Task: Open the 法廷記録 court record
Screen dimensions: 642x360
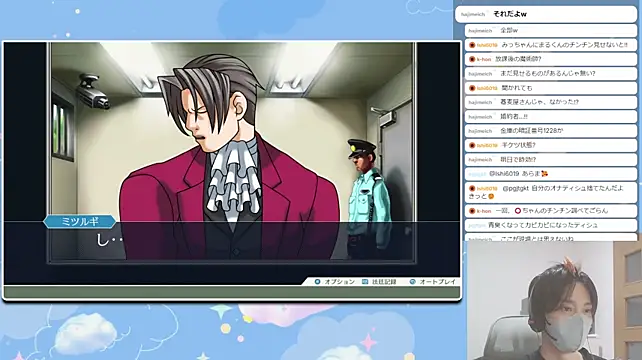Action: click(380, 282)
